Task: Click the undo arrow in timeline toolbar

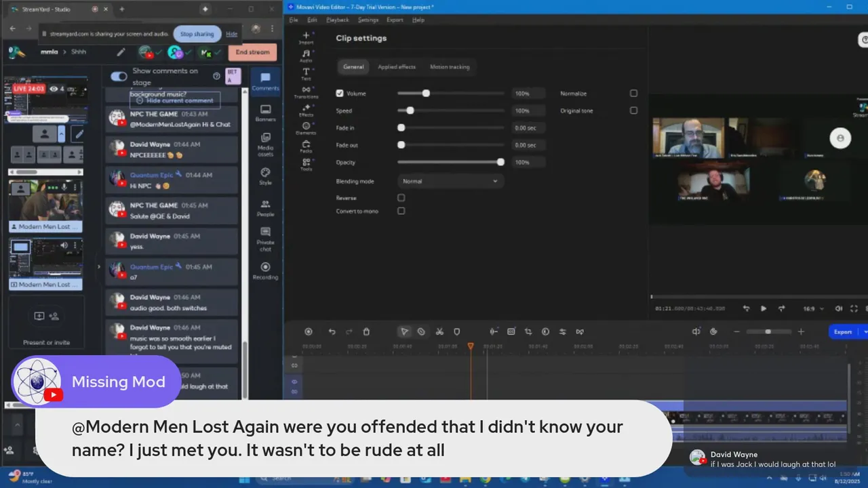Action: [332, 331]
